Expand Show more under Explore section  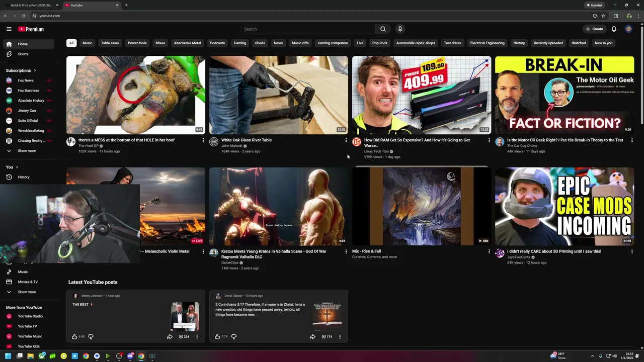27,292
